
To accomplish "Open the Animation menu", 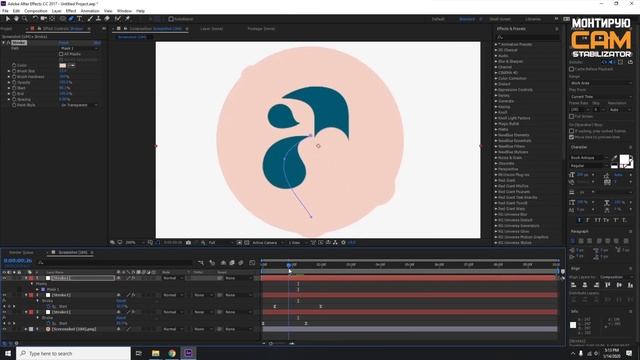I will tap(90, 11).
